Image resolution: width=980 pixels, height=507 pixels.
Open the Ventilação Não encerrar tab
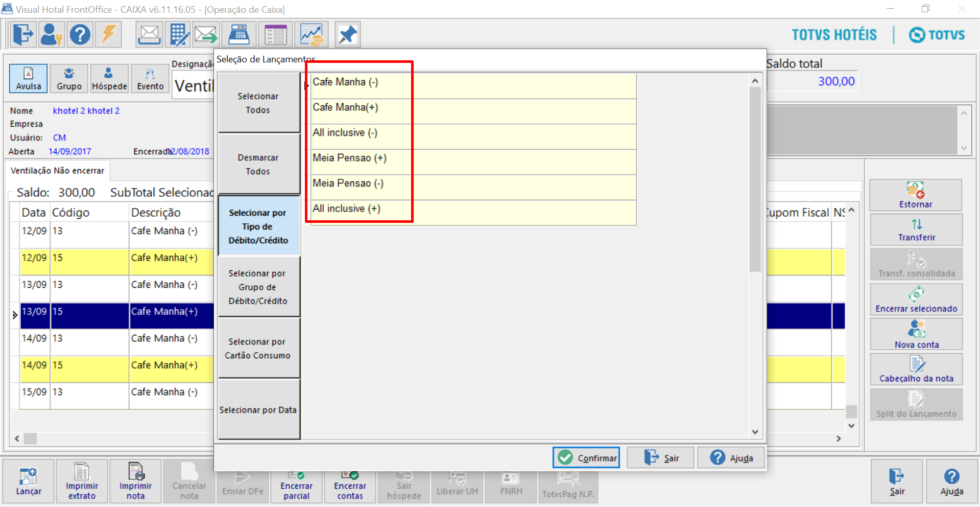click(57, 171)
